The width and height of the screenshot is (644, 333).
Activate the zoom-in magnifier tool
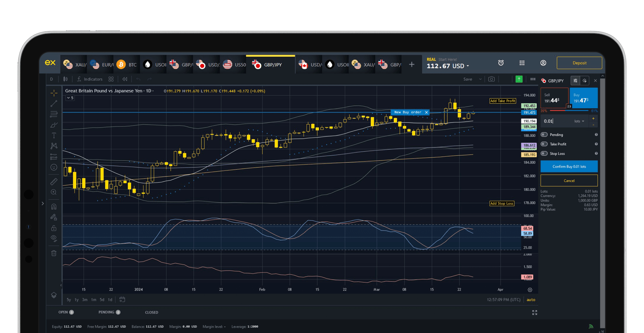tap(54, 192)
